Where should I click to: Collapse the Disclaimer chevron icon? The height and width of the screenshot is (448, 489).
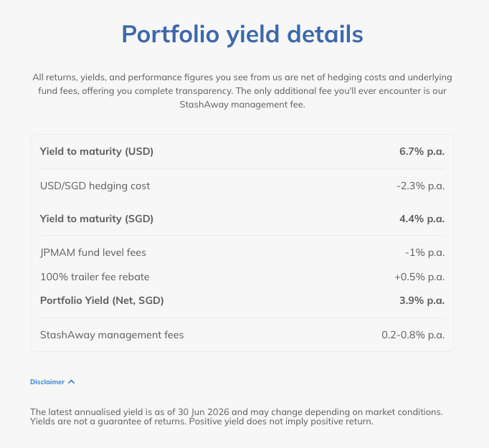pos(72,382)
